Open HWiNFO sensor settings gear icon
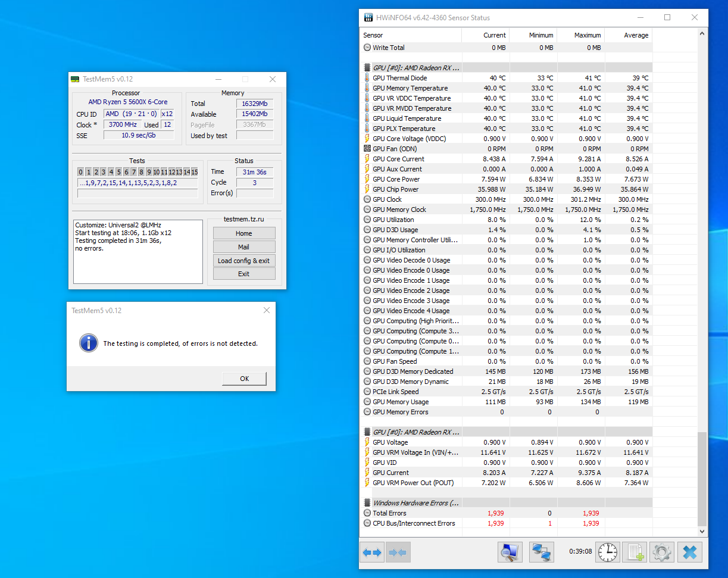728x578 pixels. pyautogui.click(x=662, y=552)
